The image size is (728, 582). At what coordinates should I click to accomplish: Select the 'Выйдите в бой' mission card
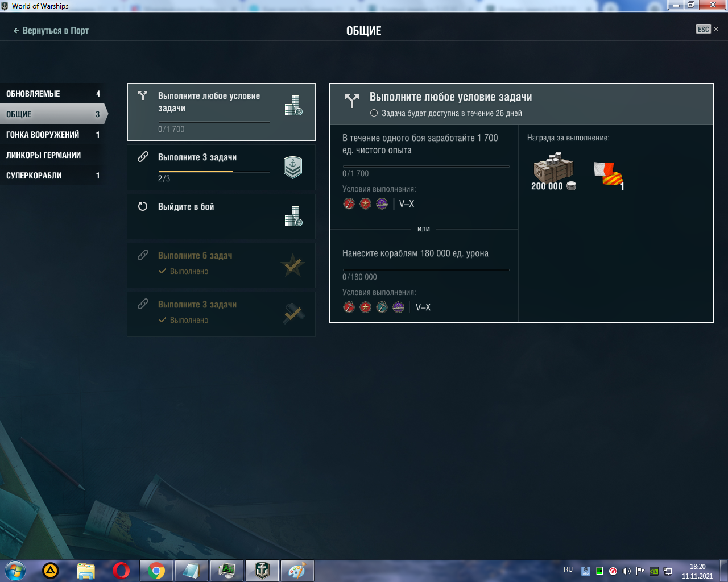click(221, 217)
